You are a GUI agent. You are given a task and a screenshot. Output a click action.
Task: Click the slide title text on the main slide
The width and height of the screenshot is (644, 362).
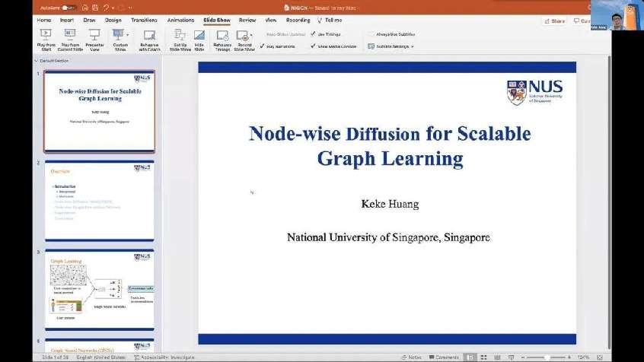390,146
